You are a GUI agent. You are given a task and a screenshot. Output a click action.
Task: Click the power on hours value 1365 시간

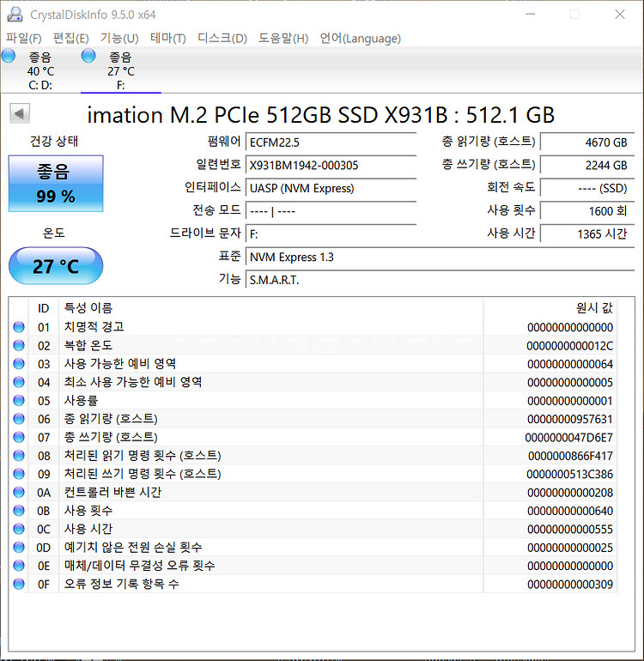click(587, 233)
